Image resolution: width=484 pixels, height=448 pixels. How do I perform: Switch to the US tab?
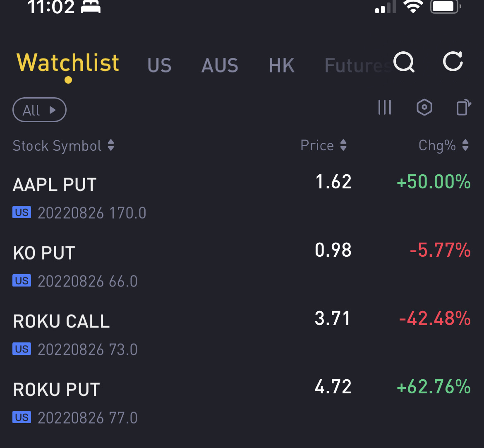tap(159, 65)
